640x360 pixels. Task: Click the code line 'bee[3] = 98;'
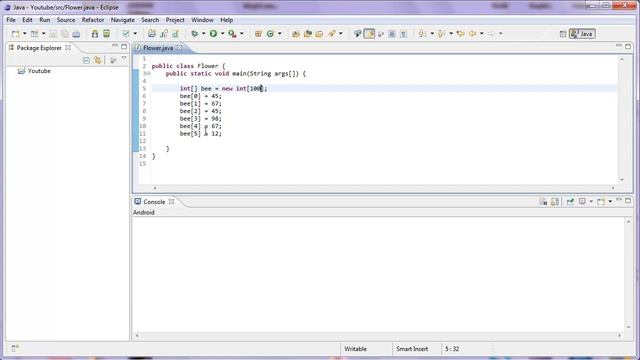pyautogui.click(x=200, y=118)
